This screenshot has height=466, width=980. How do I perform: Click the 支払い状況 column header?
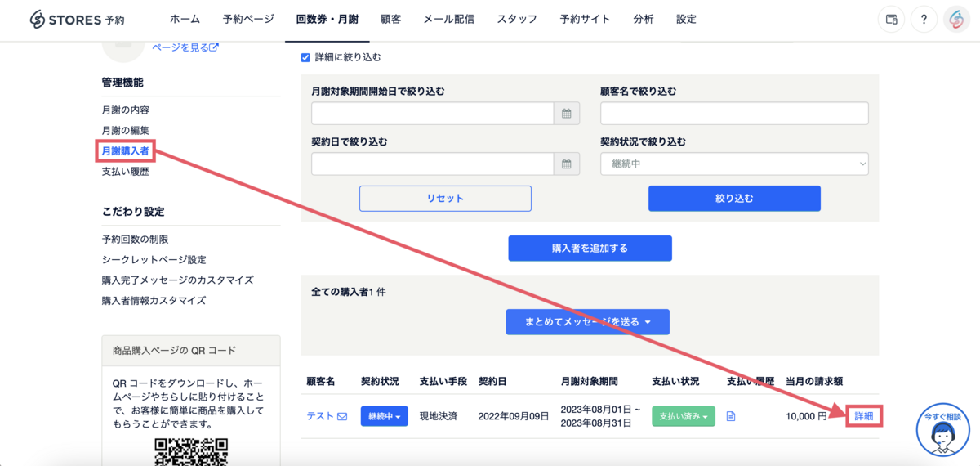(x=675, y=381)
